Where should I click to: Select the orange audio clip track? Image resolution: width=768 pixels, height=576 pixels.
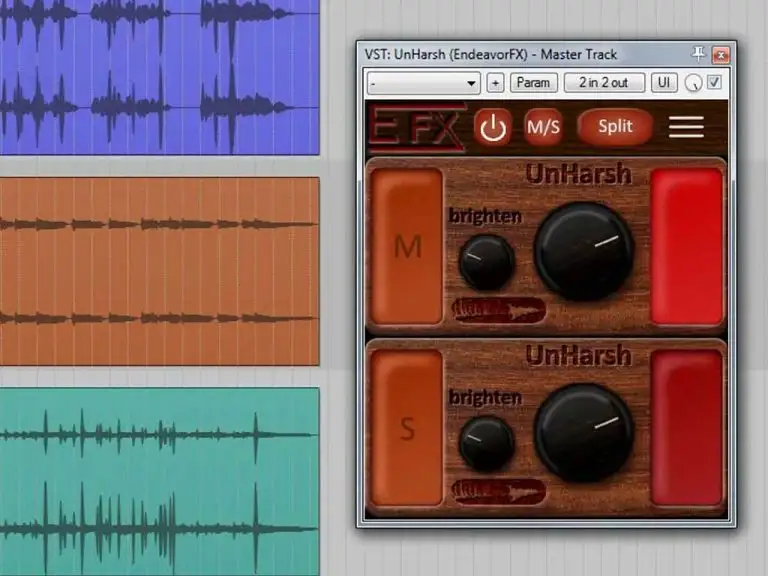[x=160, y=271]
